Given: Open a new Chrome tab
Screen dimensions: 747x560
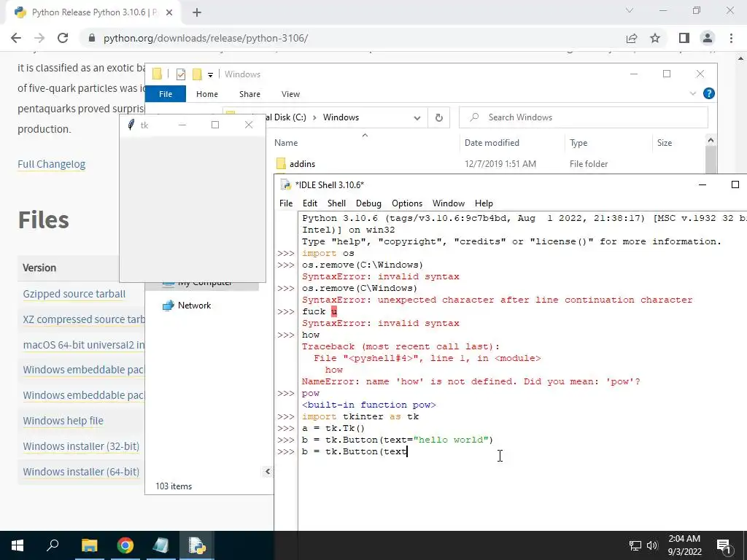Looking at the screenshot, I should [197, 12].
